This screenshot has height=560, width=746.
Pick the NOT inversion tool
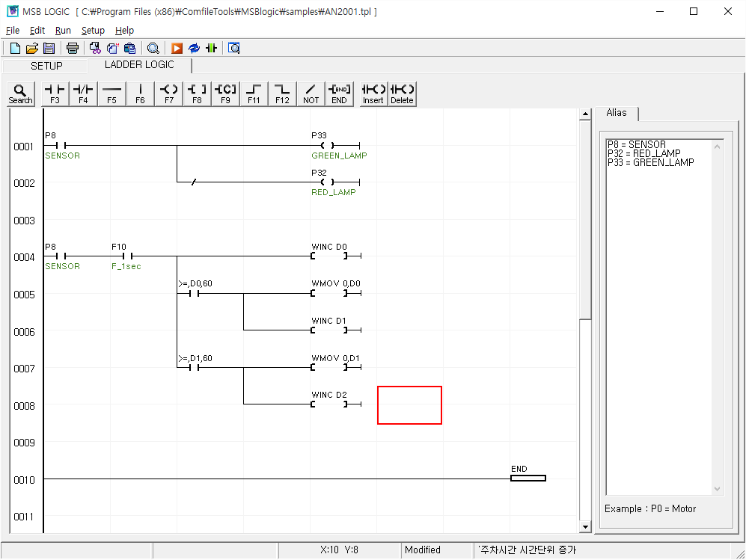[311, 93]
